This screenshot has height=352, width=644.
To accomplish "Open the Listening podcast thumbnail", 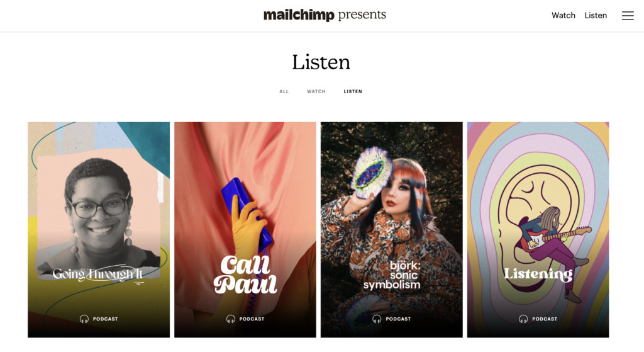I will [538, 229].
